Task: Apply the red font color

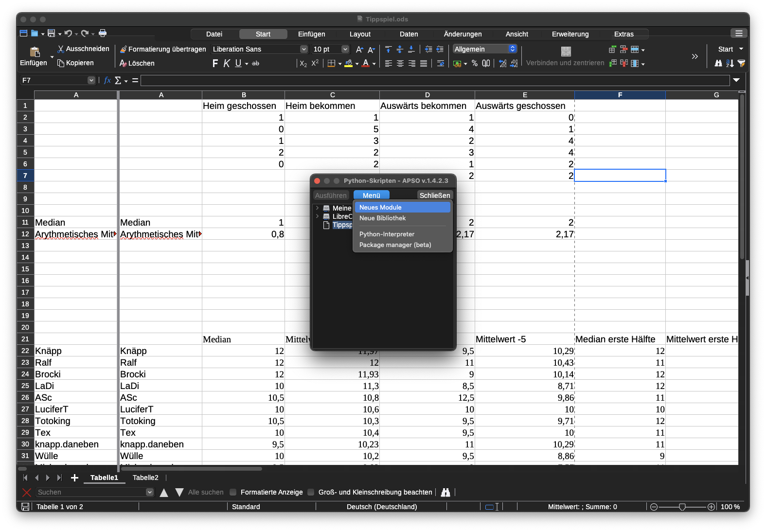Action: 366,63
